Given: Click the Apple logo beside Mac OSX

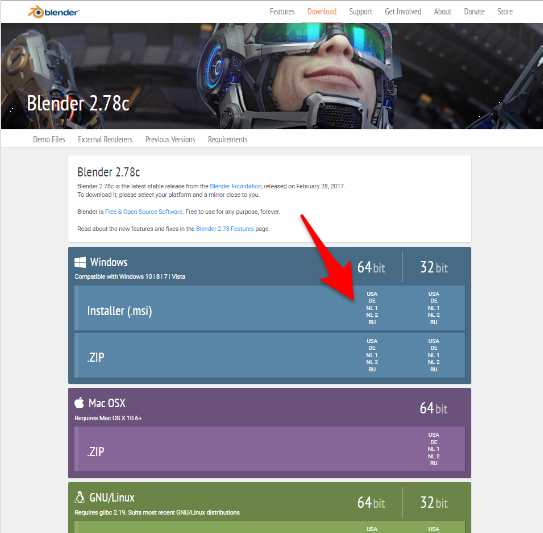Looking at the screenshot, I should (79, 403).
